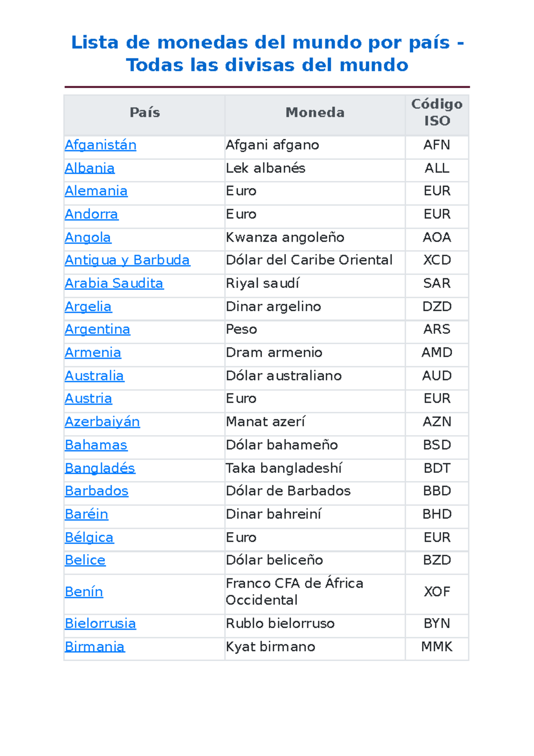Open the Bahamas link
The image size is (534, 756).
[x=96, y=445]
